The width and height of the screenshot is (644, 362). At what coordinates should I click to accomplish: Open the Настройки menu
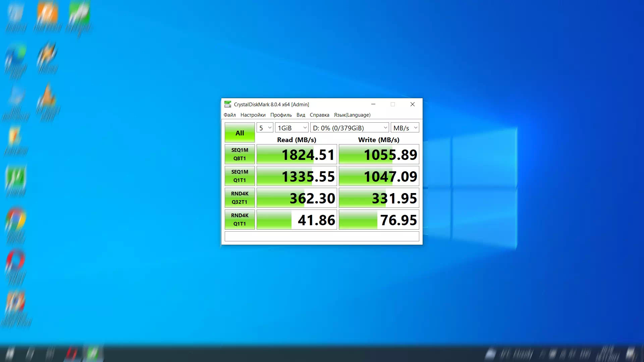coord(253,115)
